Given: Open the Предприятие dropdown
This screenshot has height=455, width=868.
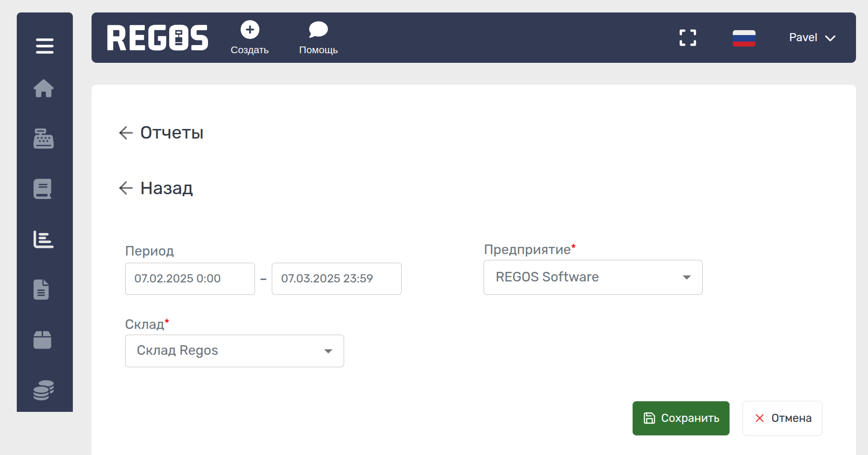Looking at the screenshot, I should click(593, 277).
